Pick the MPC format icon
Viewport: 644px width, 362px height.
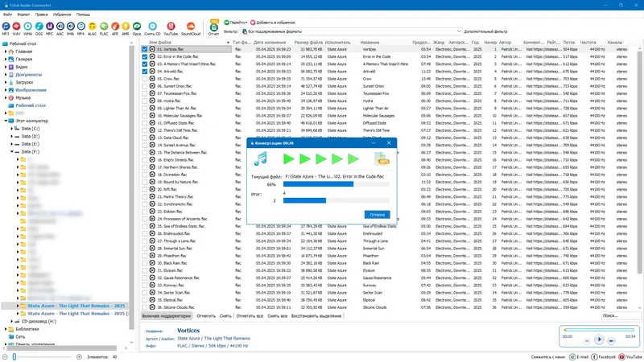(x=49, y=27)
